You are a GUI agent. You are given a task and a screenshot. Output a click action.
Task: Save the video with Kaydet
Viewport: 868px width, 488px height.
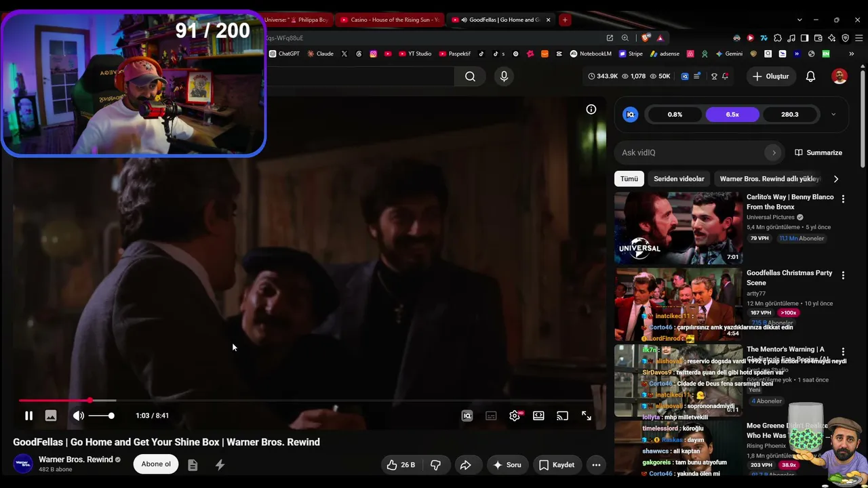[557, 465]
